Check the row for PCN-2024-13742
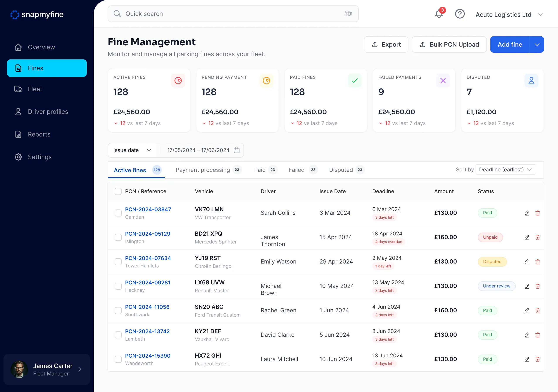Image resolution: width=558 pixels, height=392 pixels. click(118, 335)
